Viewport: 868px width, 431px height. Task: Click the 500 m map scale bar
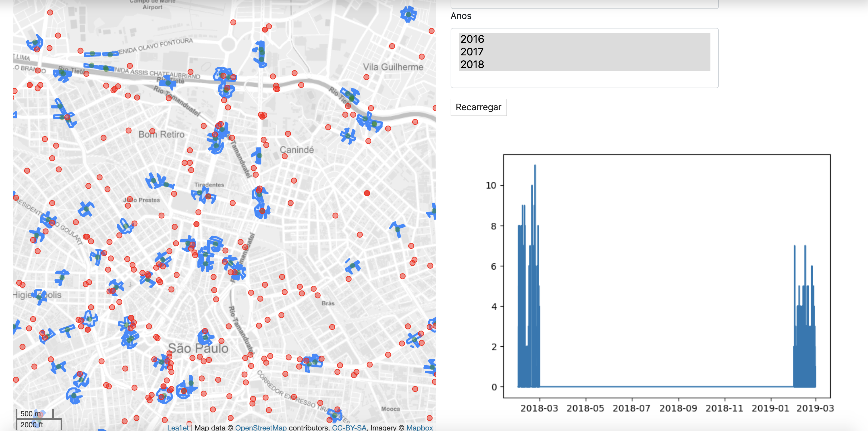[35, 414]
